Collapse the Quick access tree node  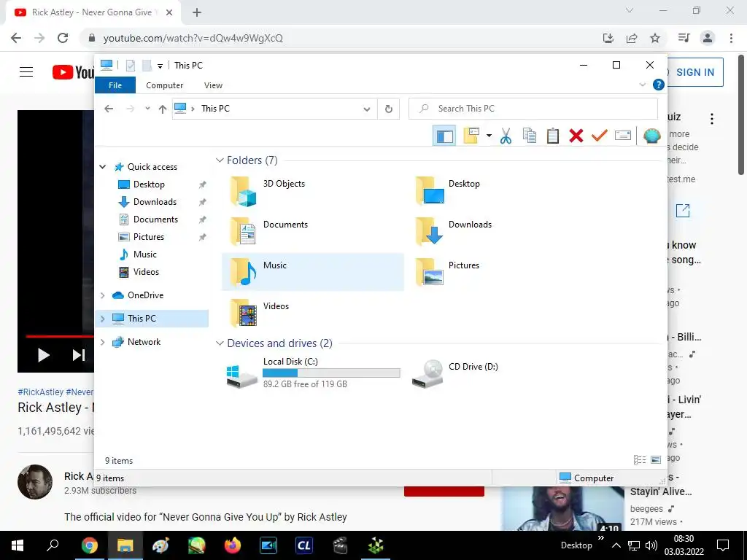point(102,167)
